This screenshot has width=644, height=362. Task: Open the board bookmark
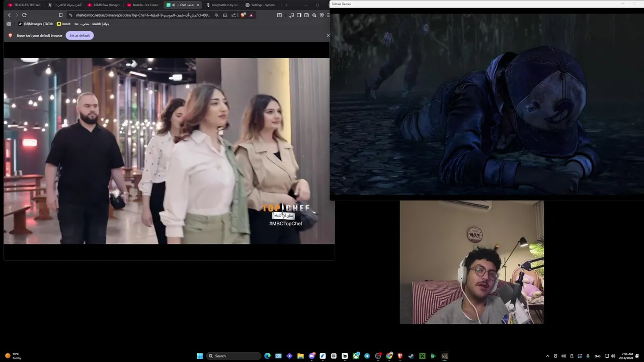[63, 24]
